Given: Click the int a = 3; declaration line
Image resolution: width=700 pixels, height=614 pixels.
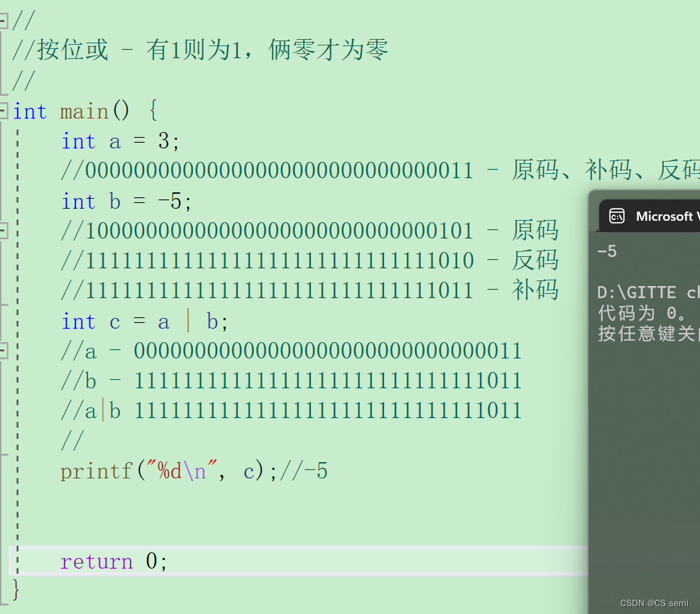Looking at the screenshot, I should (119, 141).
